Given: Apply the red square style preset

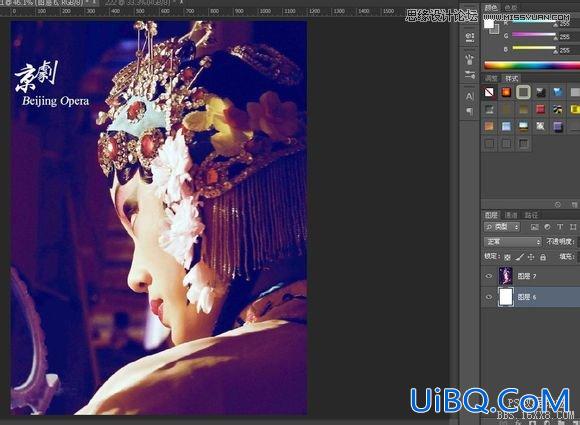Looking at the screenshot, I should (540, 109).
